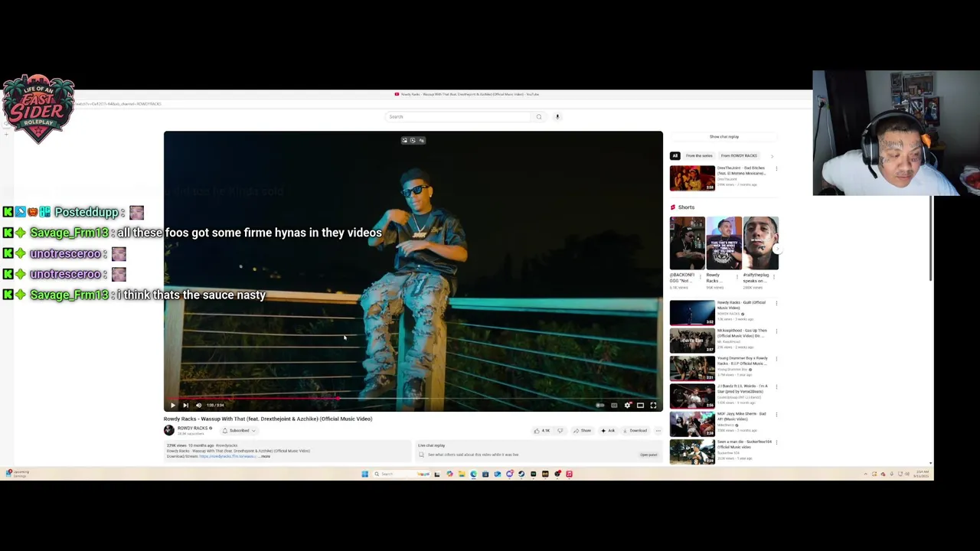Screen dimensions: 980x551
Task: Open the Steam icon on taskbar
Action: click(x=521, y=474)
